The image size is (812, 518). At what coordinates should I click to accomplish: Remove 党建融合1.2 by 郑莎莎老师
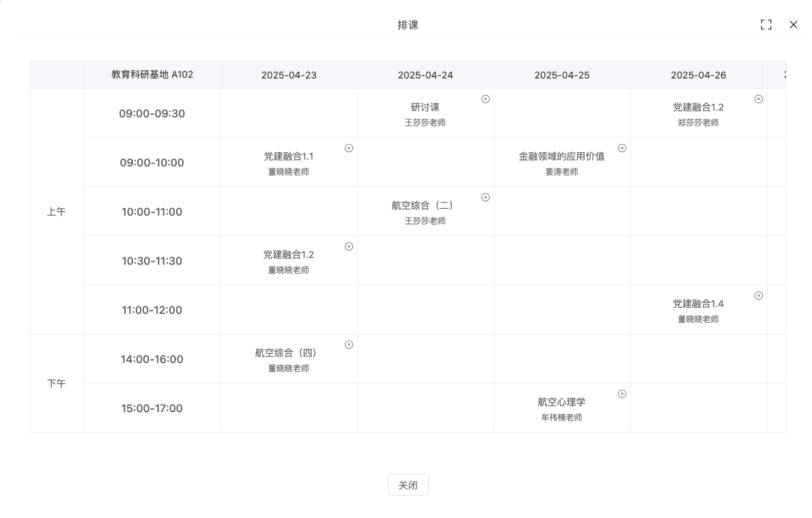tap(758, 99)
